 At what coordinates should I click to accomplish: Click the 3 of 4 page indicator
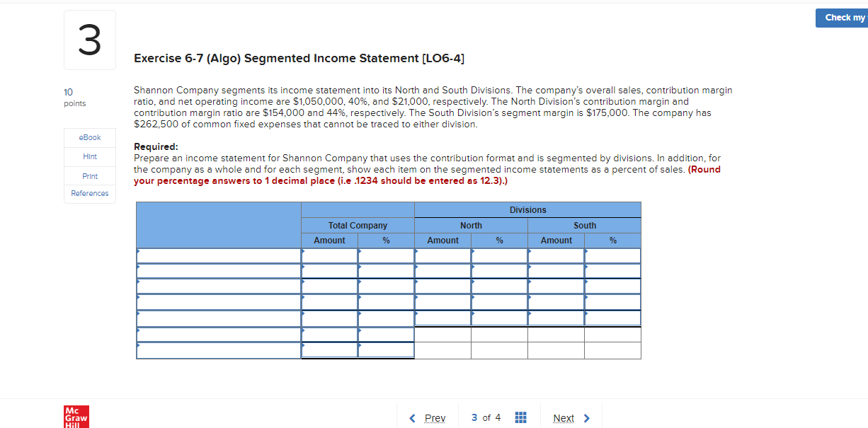pyautogui.click(x=485, y=418)
